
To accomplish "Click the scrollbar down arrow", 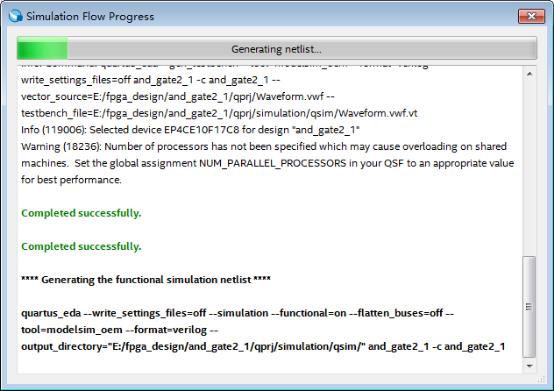I will [529, 366].
